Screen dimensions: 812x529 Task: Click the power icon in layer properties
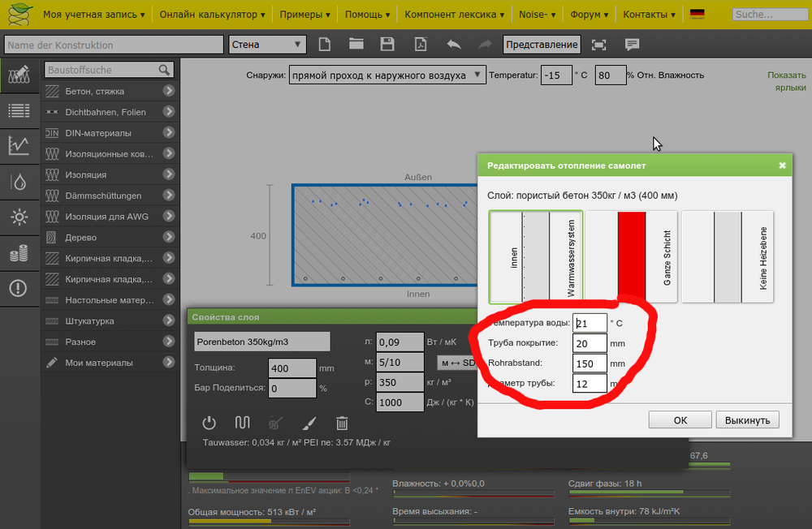pyautogui.click(x=209, y=423)
